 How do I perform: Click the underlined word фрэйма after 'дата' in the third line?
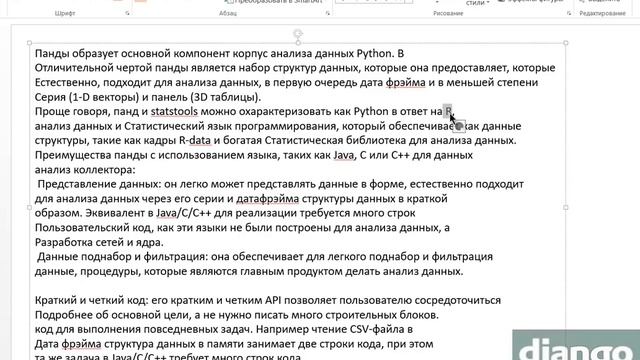pos(405,82)
